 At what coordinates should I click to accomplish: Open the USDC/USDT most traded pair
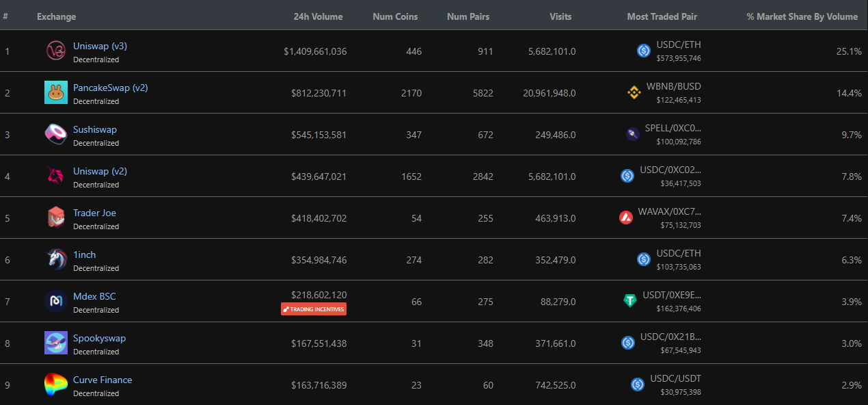pyautogui.click(x=675, y=378)
